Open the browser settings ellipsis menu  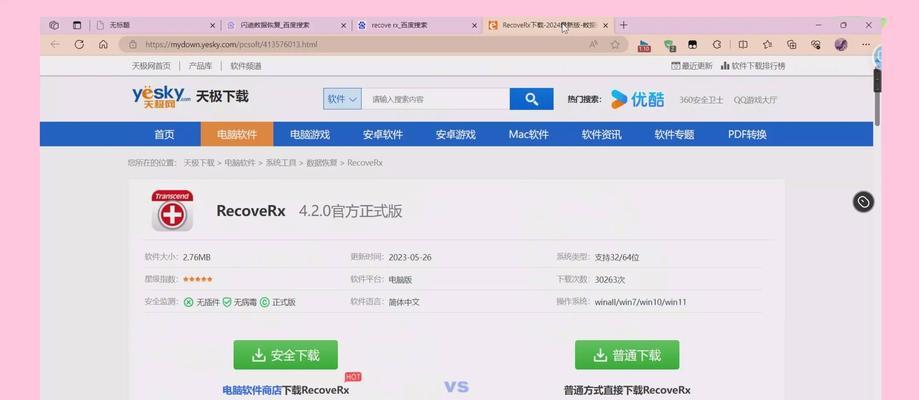pyautogui.click(x=866, y=44)
